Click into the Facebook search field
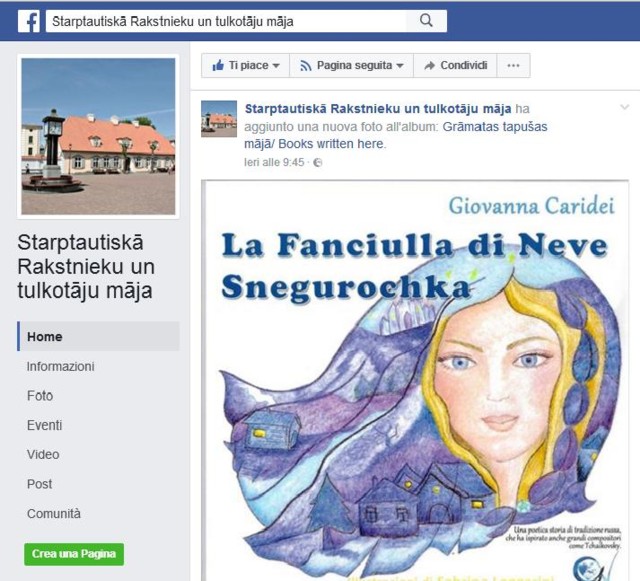The width and height of the screenshot is (640, 581). 226,21
